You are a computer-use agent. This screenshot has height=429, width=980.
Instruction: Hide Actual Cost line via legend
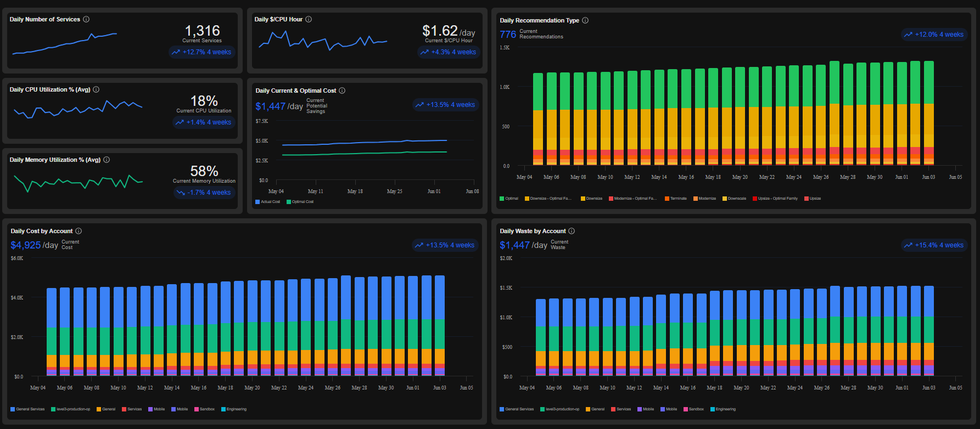[x=267, y=202]
